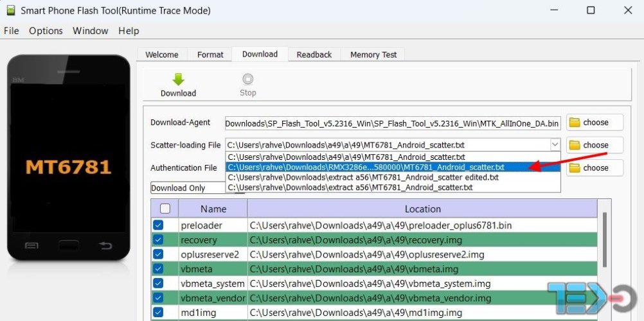Open the File menu

click(11, 31)
